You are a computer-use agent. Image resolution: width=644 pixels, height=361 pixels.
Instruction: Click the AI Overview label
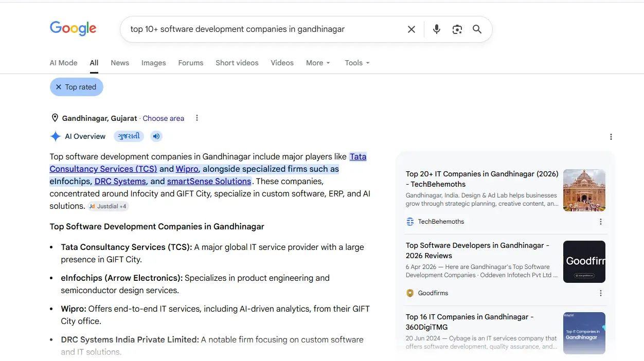click(x=85, y=136)
